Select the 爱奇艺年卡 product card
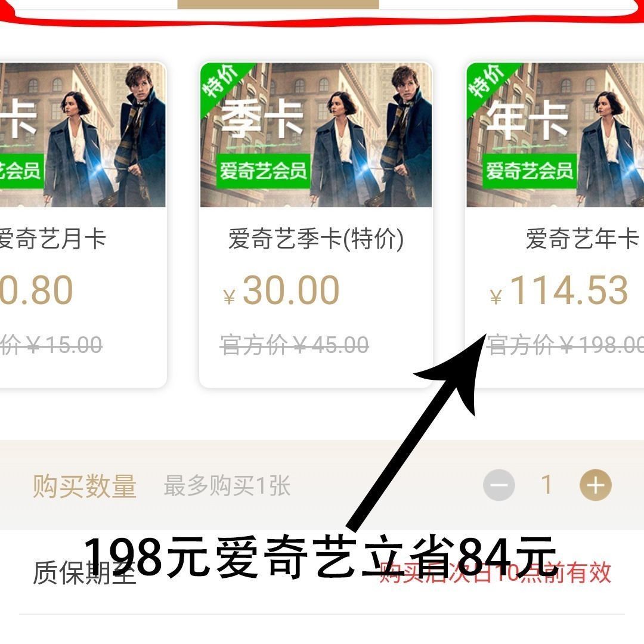The width and height of the screenshot is (644, 644). [x=555, y=225]
